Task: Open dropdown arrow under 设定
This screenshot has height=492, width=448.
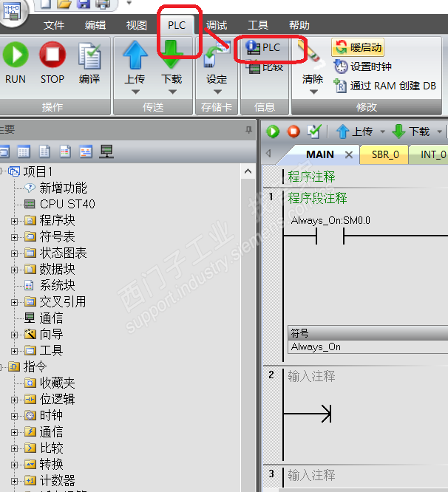Action: tap(217, 92)
